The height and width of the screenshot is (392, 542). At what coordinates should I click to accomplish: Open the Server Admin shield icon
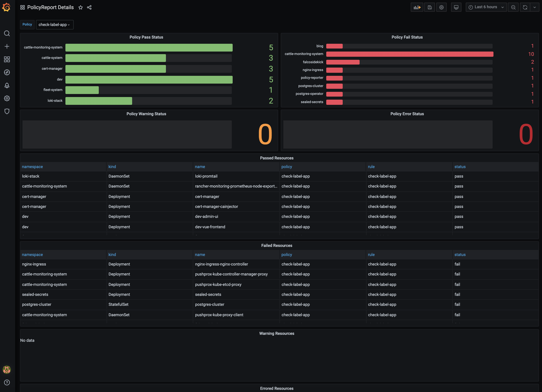tap(7, 111)
